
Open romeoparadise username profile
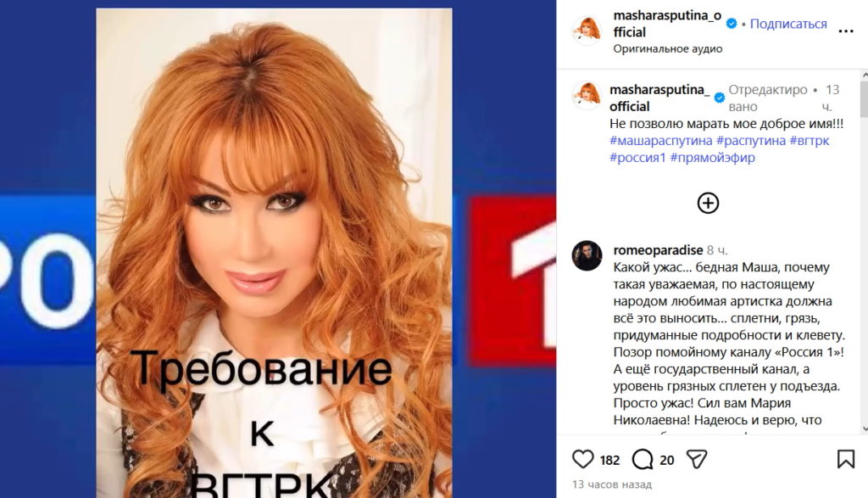(658, 250)
